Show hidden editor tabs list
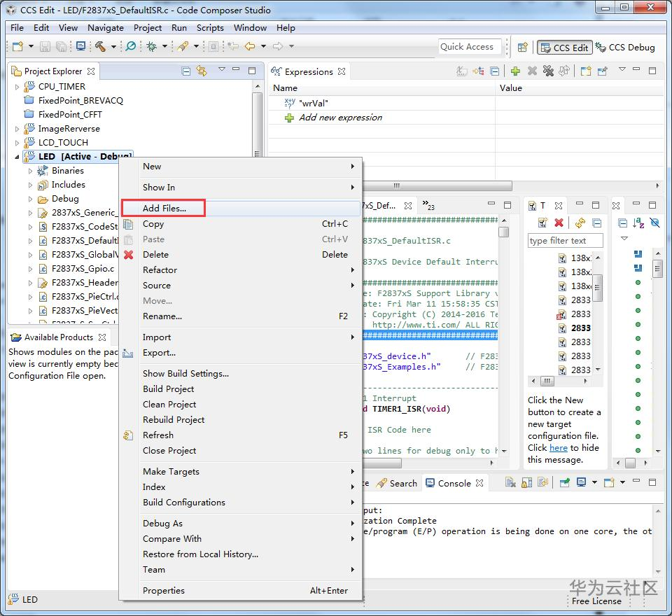The width and height of the screenshot is (672, 616). pyautogui.click(x=428, y=205)
